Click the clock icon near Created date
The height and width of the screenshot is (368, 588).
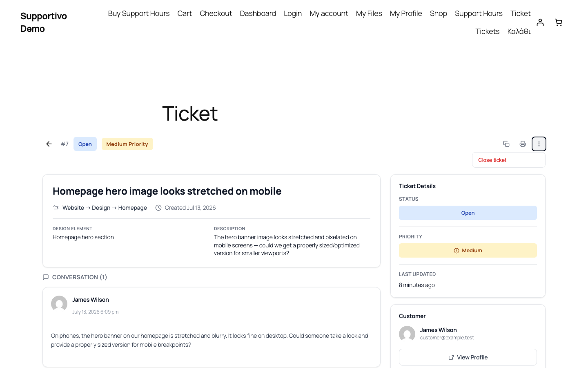[x=158, y=208]
